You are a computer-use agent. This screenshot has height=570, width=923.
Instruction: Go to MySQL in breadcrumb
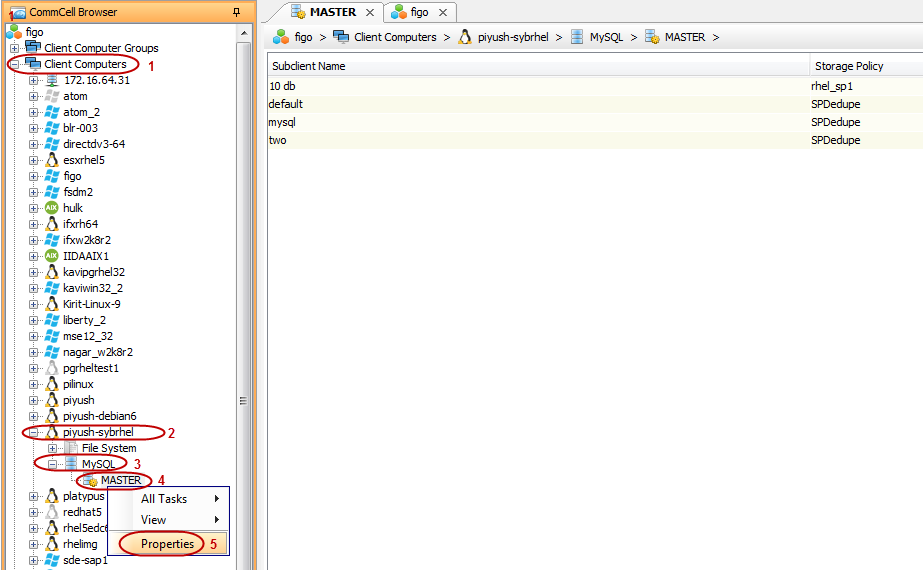coord(606,37)
